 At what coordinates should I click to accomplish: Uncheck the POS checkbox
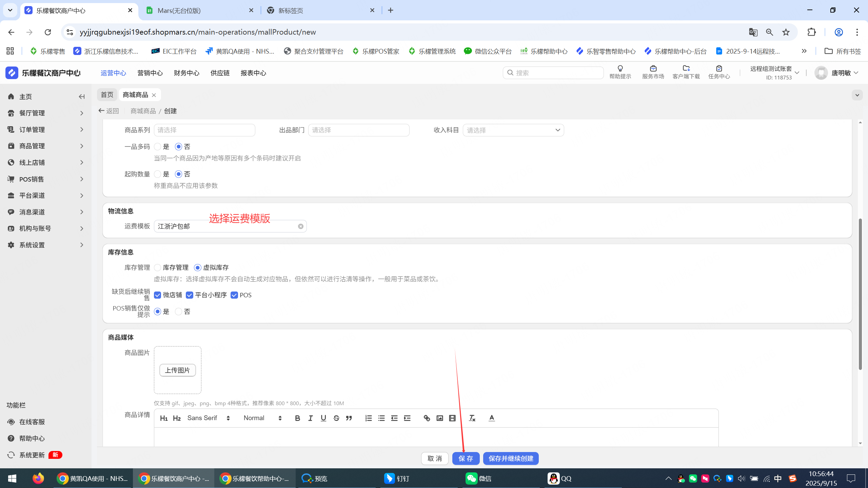(234, 295)
